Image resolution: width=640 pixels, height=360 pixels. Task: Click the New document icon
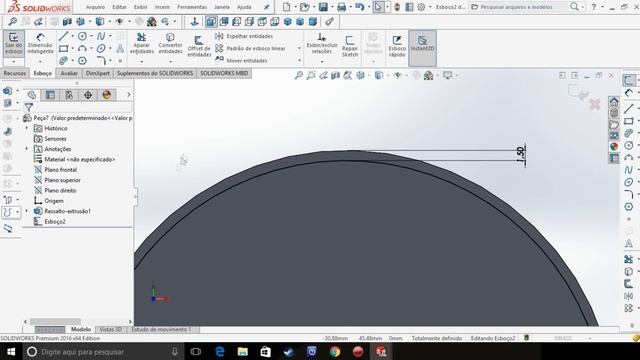287,7
